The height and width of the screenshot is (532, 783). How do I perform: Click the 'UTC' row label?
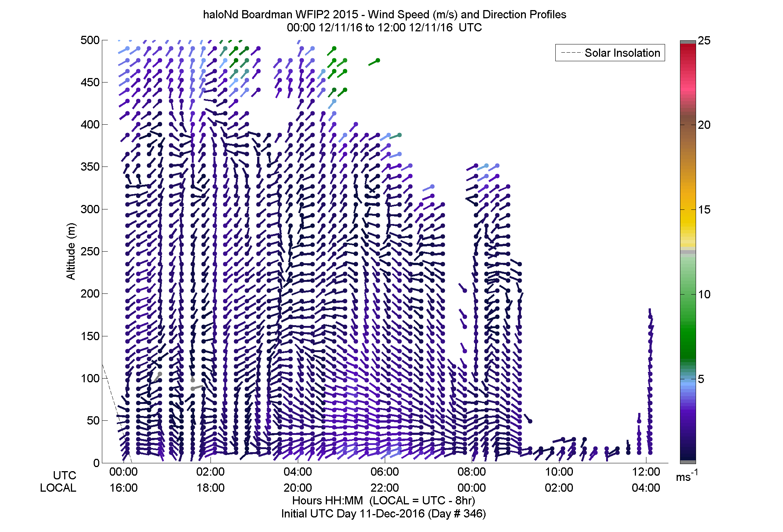pyautogui.click(x=65, y=475)
